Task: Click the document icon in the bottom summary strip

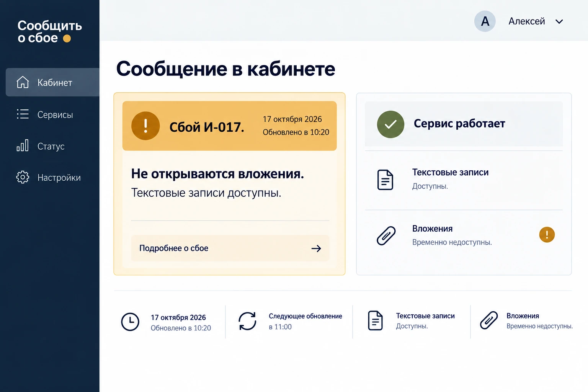Action: (x=375, y=320)
